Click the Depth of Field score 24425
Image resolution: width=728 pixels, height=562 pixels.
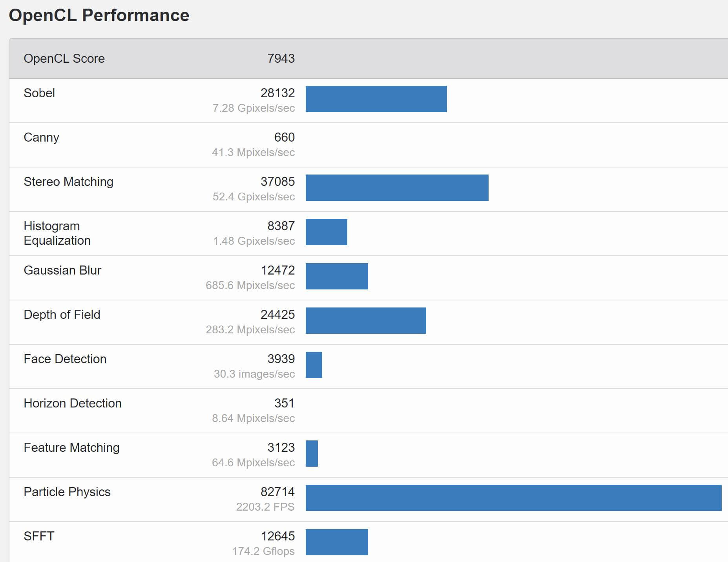point(277,315)
